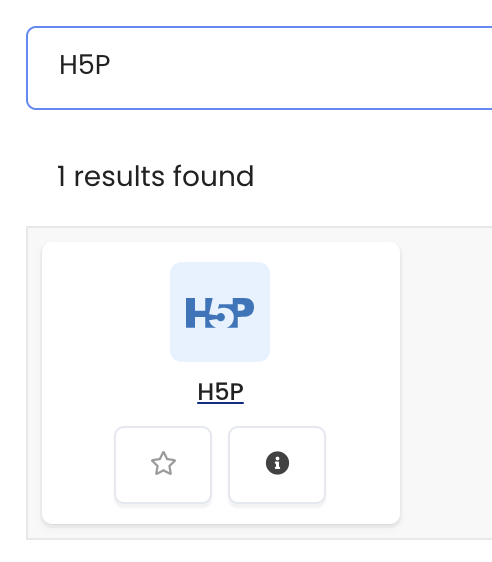Focus the search field containing H5P

coord(259,68)
